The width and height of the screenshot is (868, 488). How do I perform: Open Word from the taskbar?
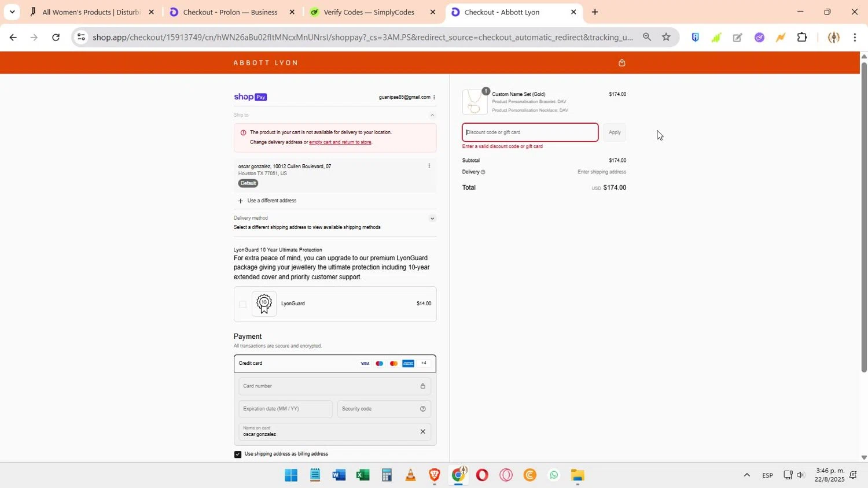click(x=339, y=475)
